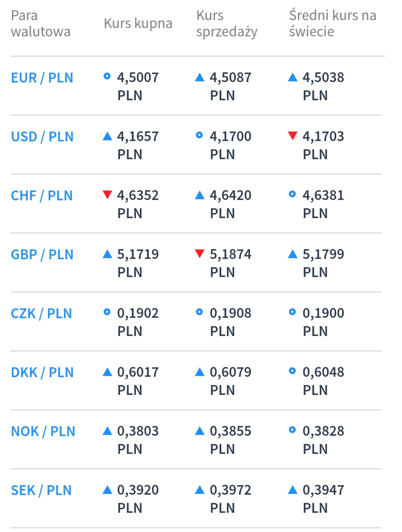402x532 pixels.
Task: Open the USD / PLN currency pair link
Action: (x=42, y=137)
